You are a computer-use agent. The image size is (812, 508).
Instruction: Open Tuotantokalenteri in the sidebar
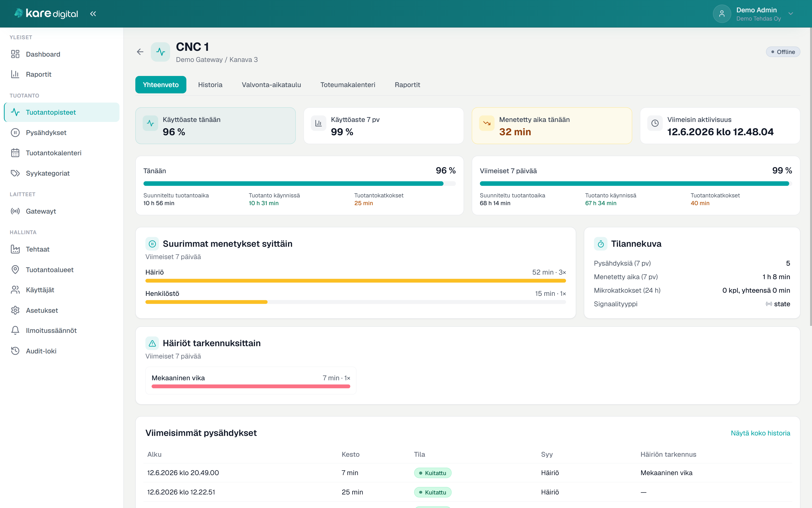[62, 153]
